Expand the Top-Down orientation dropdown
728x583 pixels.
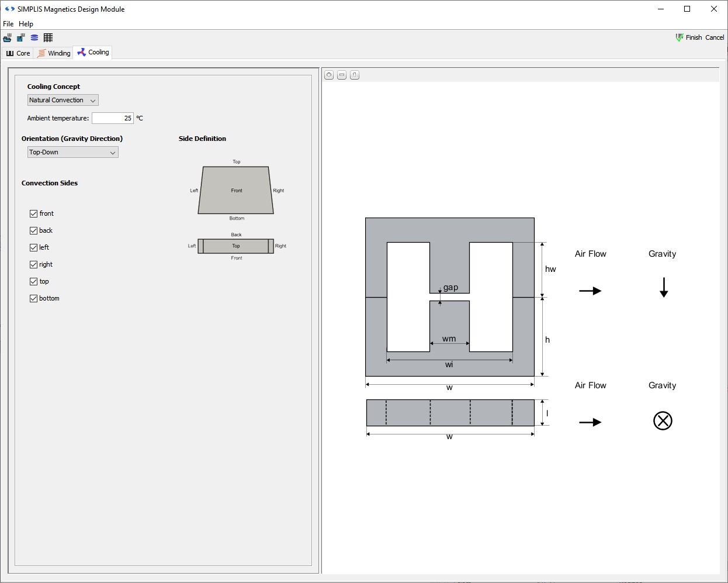click(72, 152)
